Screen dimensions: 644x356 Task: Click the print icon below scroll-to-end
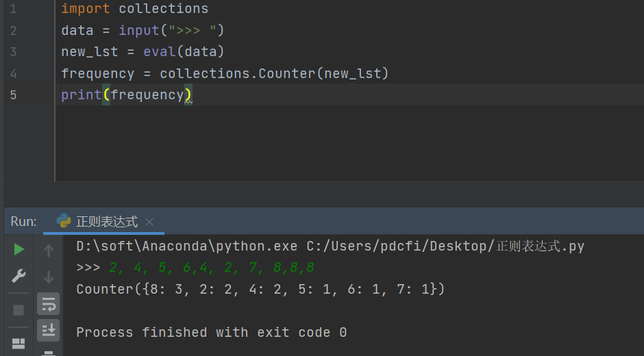pos(49,353)
